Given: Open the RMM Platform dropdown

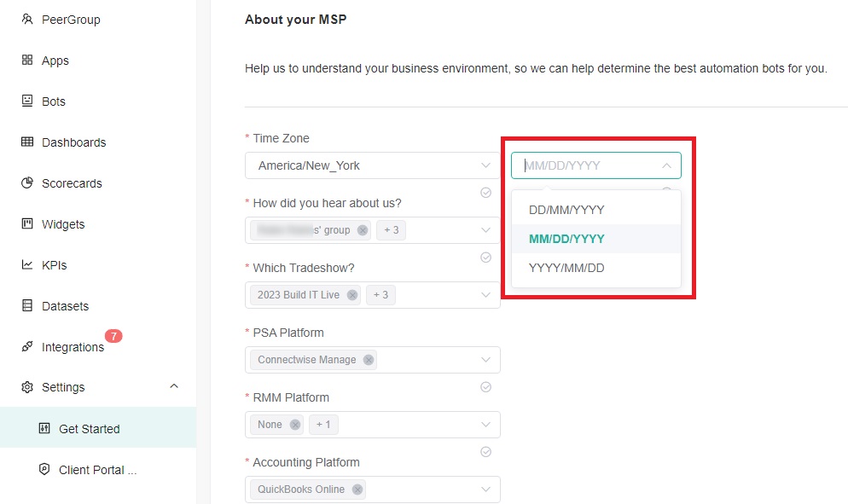Looking at the screenshot, I should 487,424.
